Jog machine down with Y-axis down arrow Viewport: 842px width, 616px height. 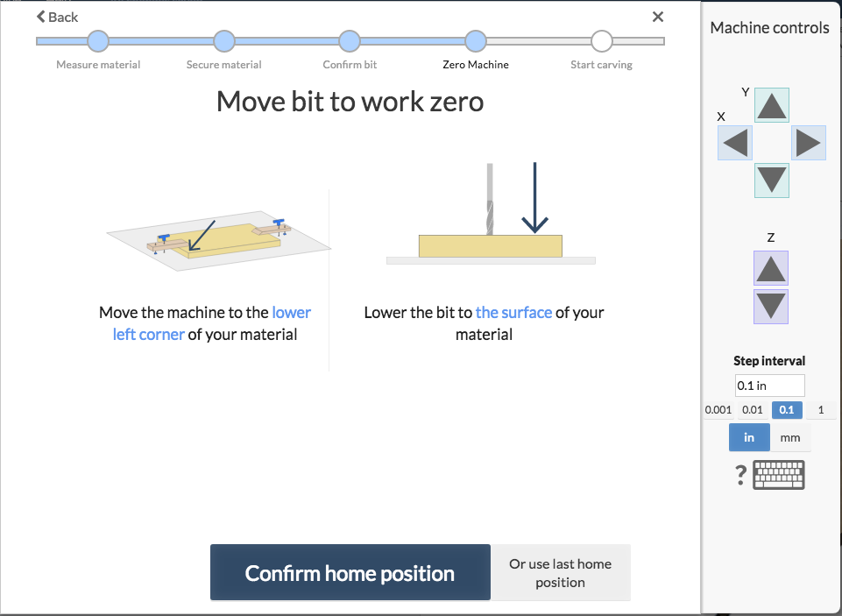(x=771, y=180)
